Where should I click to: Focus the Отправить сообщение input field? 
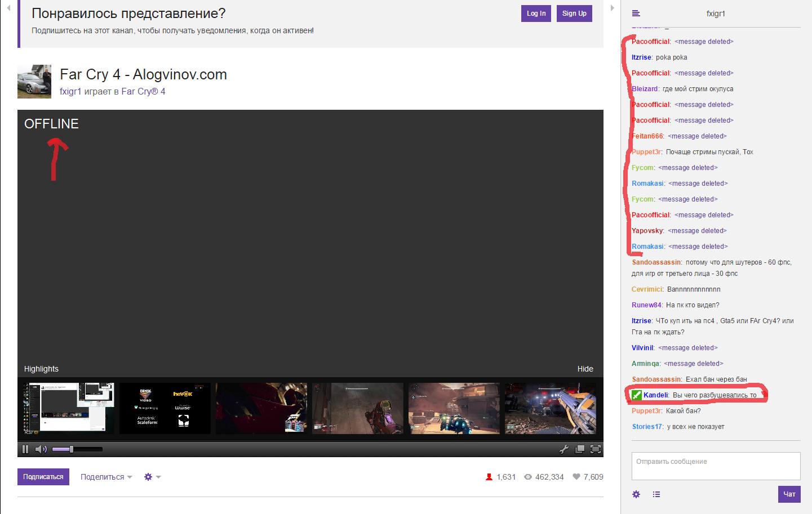pos(716,466)
